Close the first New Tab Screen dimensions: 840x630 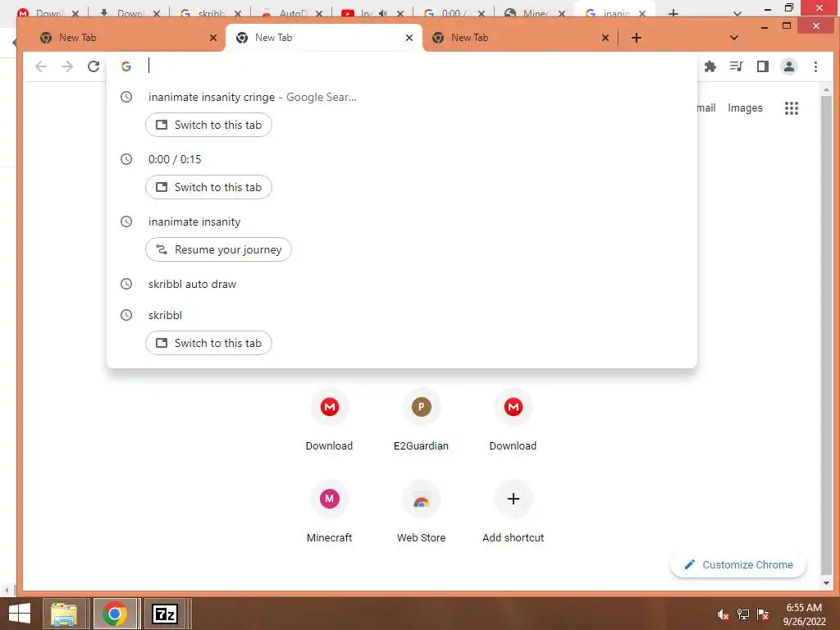[x=213, y=38]
